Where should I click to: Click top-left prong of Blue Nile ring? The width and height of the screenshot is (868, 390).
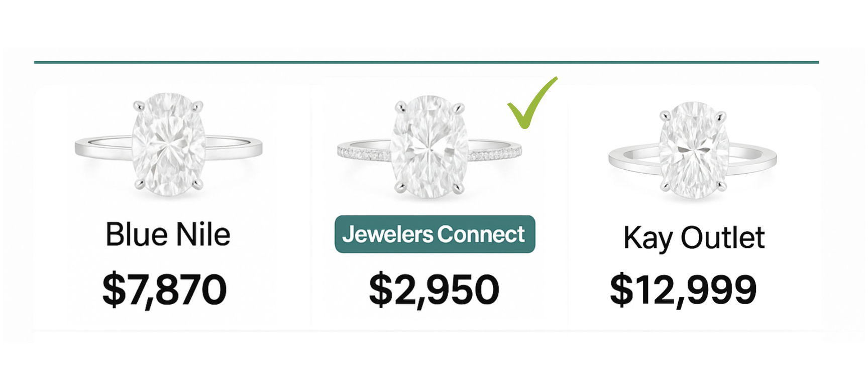coord(137,105)
